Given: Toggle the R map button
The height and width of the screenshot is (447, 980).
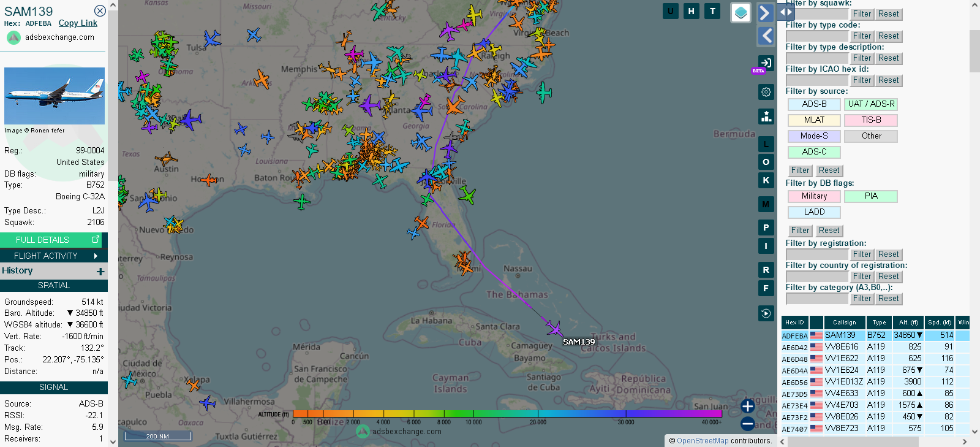Looking at the screenshot, I should coord(766,270).
